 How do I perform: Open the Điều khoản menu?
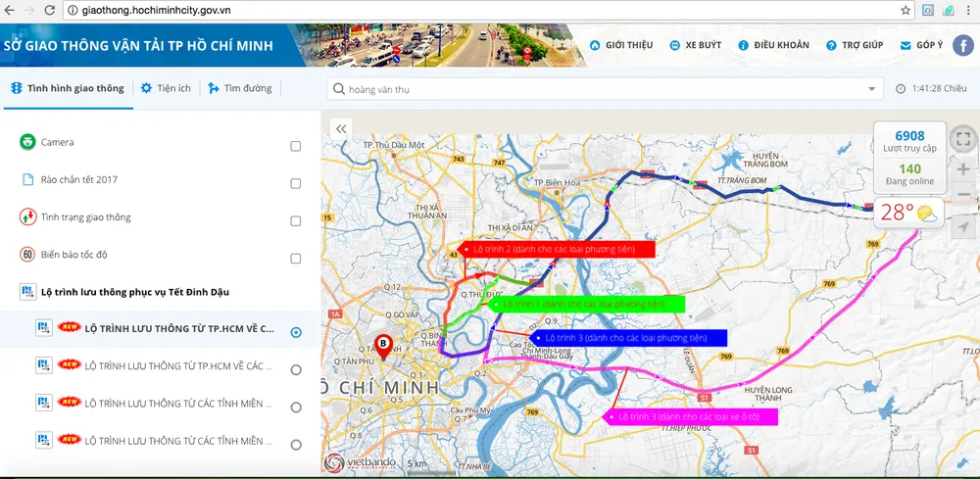click(x=774, y=45)
